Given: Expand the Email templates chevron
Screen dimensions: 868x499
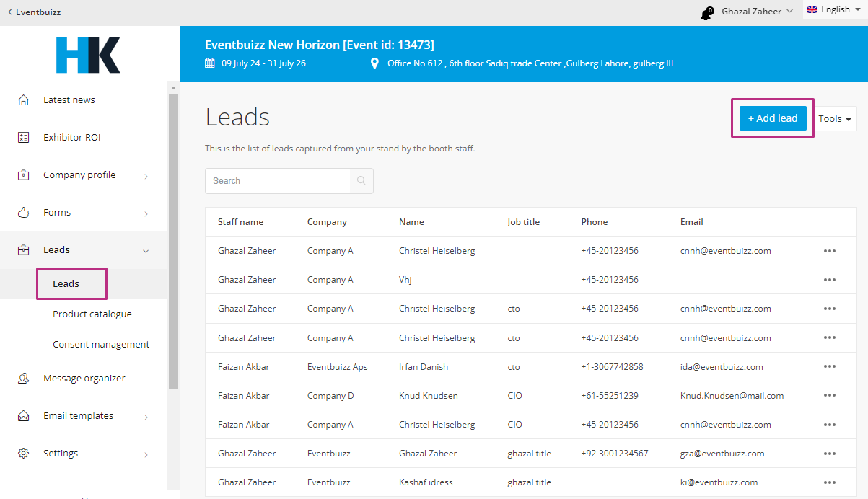Looking at the screenshot, I should pyautogui.click(x=146, y=417).
